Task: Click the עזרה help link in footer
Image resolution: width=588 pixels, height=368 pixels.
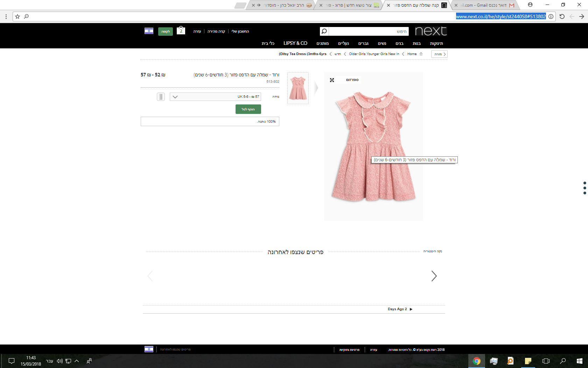Action: point(374,350)
